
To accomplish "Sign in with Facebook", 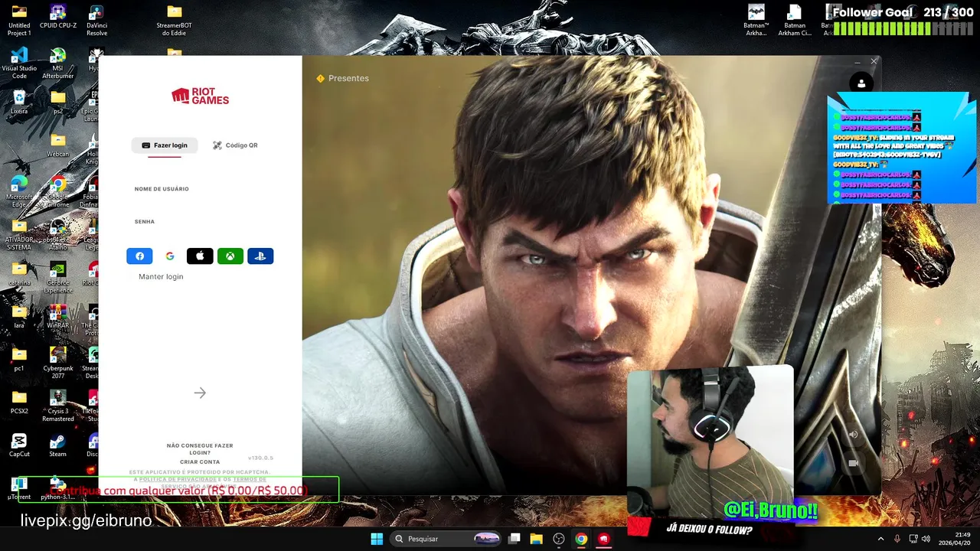I will tap(139, 256).
